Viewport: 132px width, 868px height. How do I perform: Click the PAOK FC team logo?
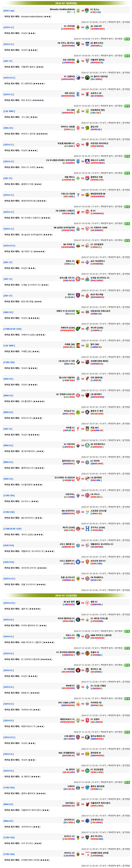pyautogui.click(x=78, y=687)
